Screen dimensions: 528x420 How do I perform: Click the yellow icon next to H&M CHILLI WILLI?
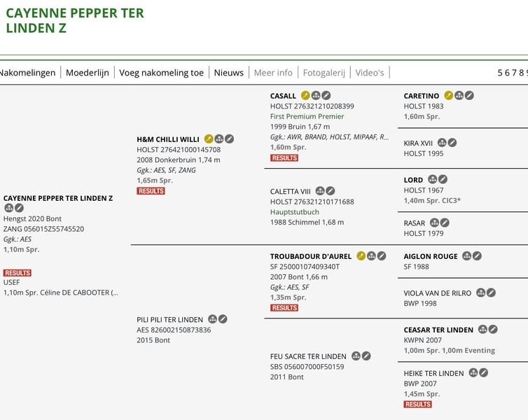[x=209, y=139]
